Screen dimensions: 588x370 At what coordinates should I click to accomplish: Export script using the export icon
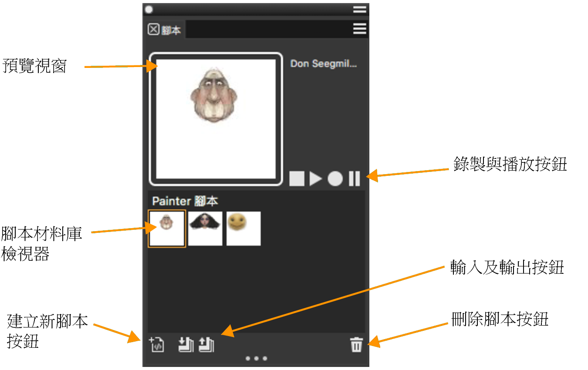(206, 344)
